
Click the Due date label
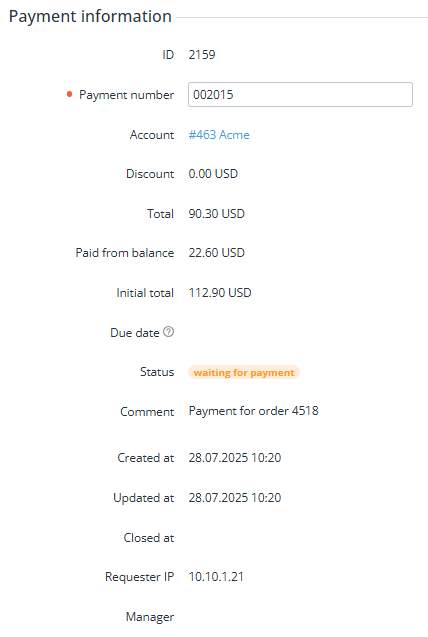coord(135,333)
